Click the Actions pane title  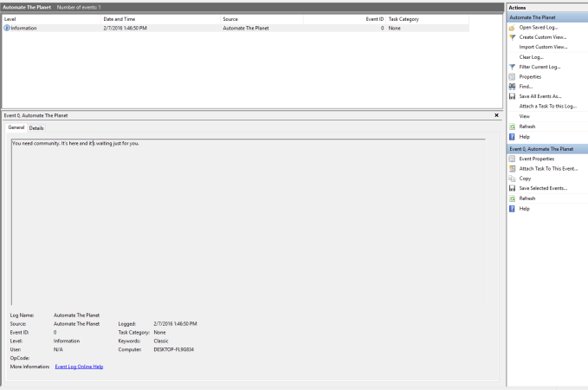517,8
